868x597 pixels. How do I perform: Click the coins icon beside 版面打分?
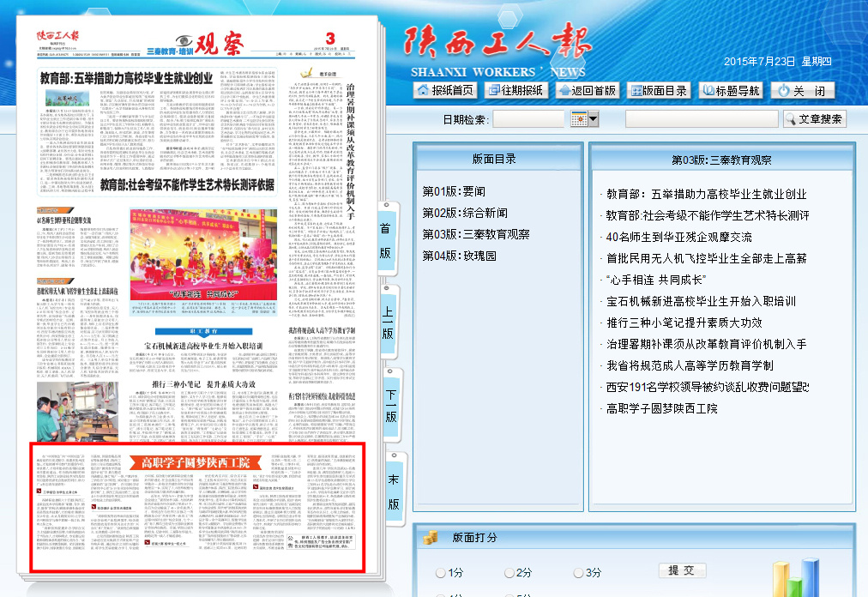coord(430,538)
